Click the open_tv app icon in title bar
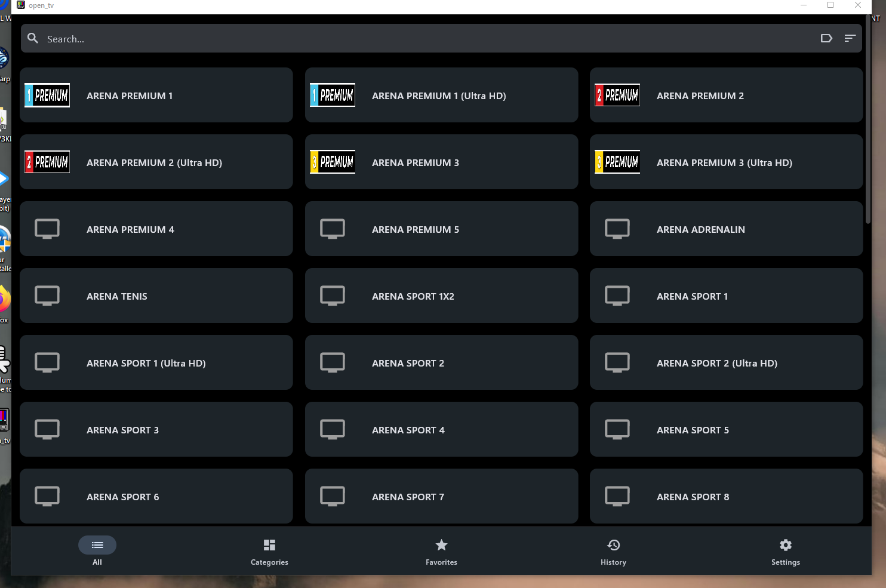The width and height of the screenshot is (886, 588). point(21,5)
